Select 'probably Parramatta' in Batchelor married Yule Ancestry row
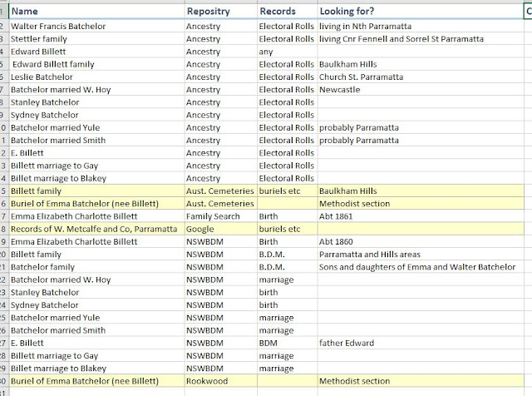 pyautogui.click(x=421, y=127)
